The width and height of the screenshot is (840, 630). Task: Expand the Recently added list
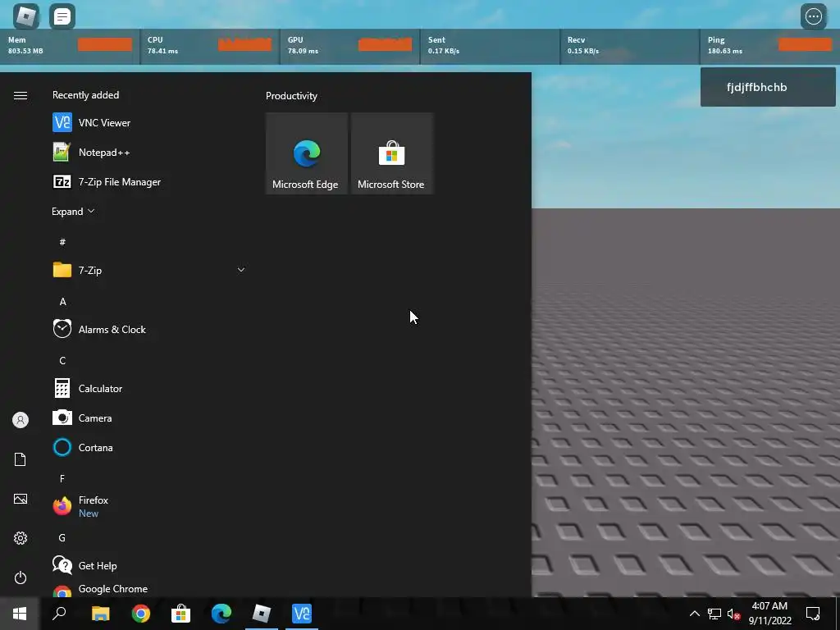click(x=73, y=211)
